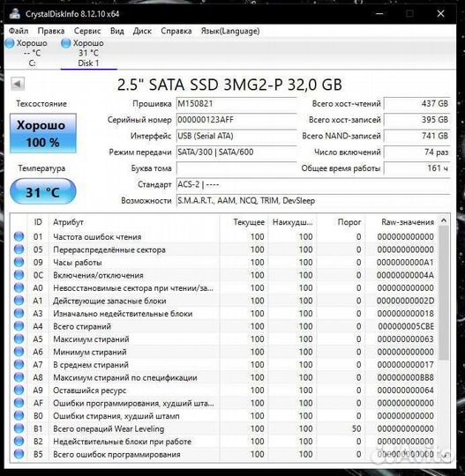
Task: Click the Возможности field with S.M.A.R.T.
Action: [x=313, y=201]
